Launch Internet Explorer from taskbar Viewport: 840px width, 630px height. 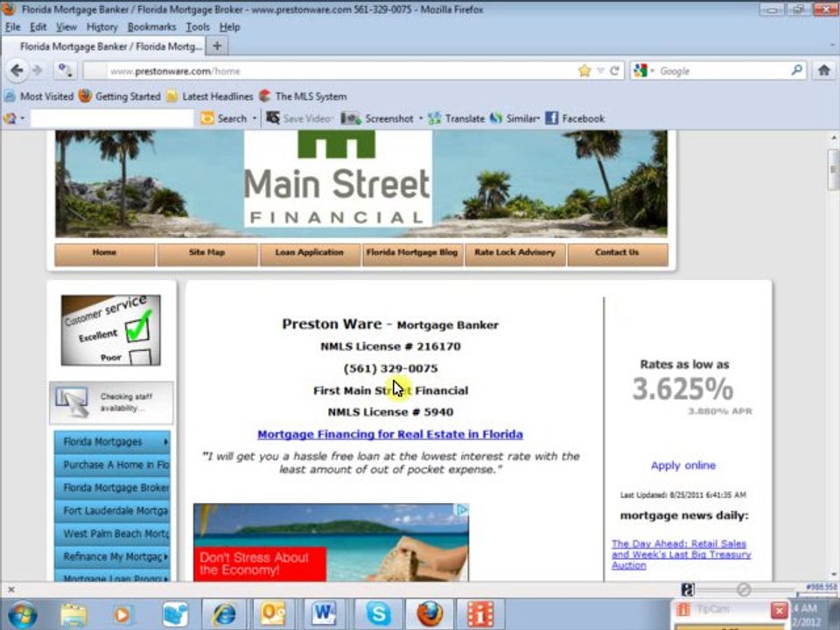[x=224, y=614]
